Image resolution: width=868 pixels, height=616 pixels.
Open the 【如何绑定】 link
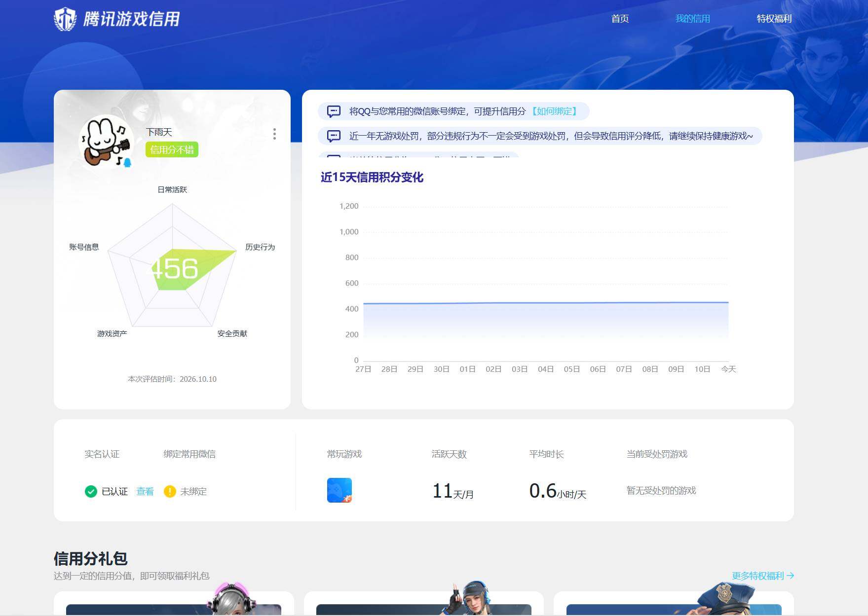(554, 111)
